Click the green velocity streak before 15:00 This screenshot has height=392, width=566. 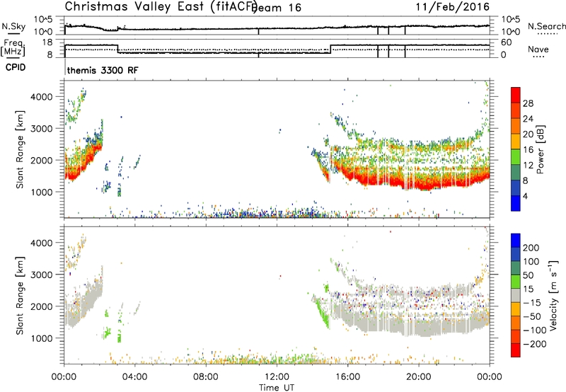323,313
